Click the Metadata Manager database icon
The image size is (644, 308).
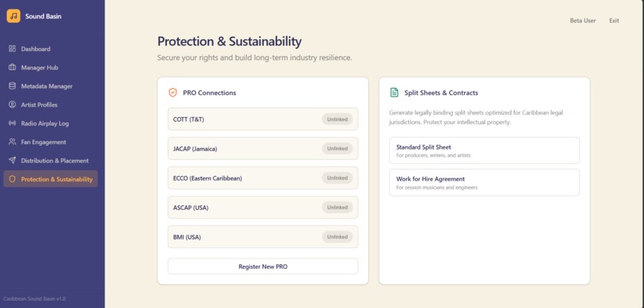tap(12, 86)
